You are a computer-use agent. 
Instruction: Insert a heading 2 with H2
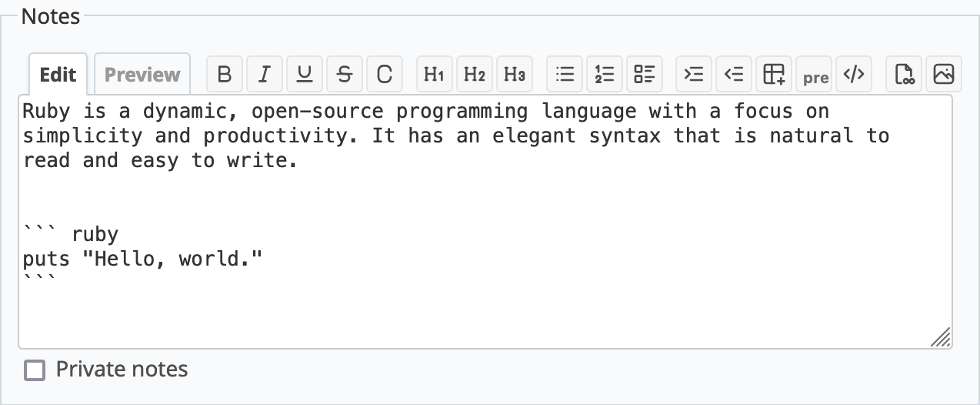click(x=474, y=74)
